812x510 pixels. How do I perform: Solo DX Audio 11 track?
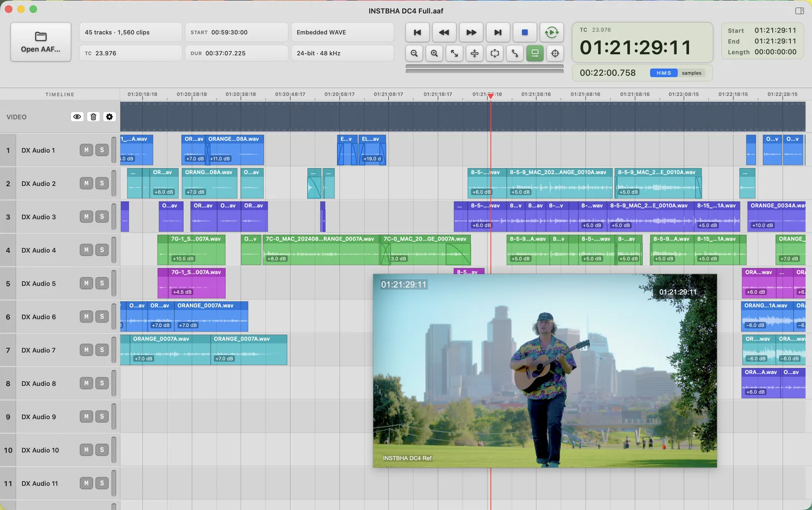point(102,483)
